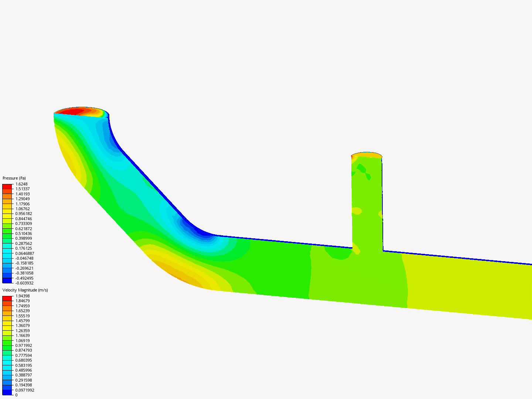Click the Velocity Magnitude (m/s) legend title
The width and height of the screenshot is (532, 399).
click(x=25, y=290)
